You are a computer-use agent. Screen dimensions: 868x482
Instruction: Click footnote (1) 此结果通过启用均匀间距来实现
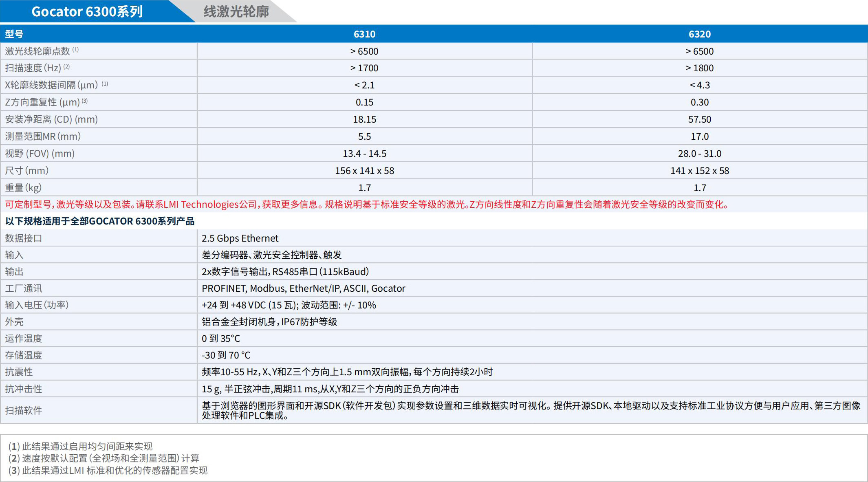[x=80, y=446]
